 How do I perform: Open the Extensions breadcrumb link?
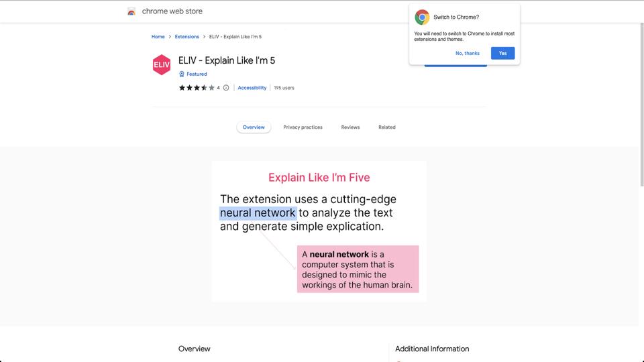tap(187, 37)
